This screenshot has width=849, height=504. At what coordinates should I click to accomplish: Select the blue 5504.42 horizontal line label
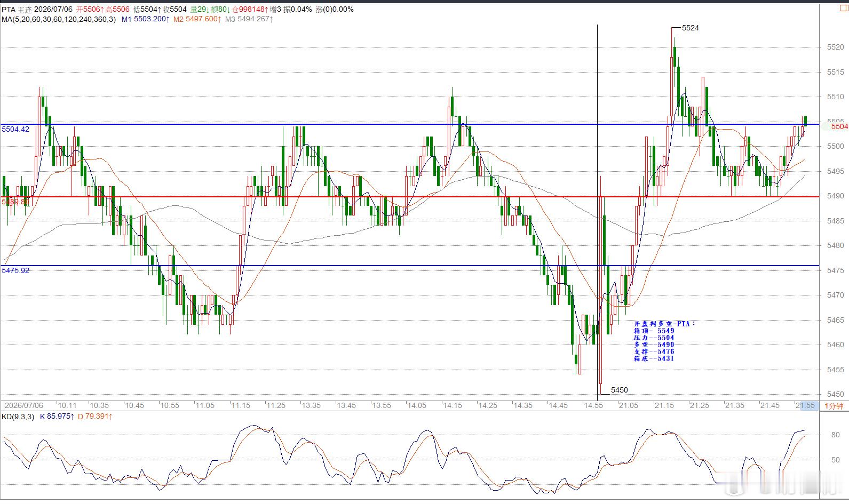tap(15, 129)
